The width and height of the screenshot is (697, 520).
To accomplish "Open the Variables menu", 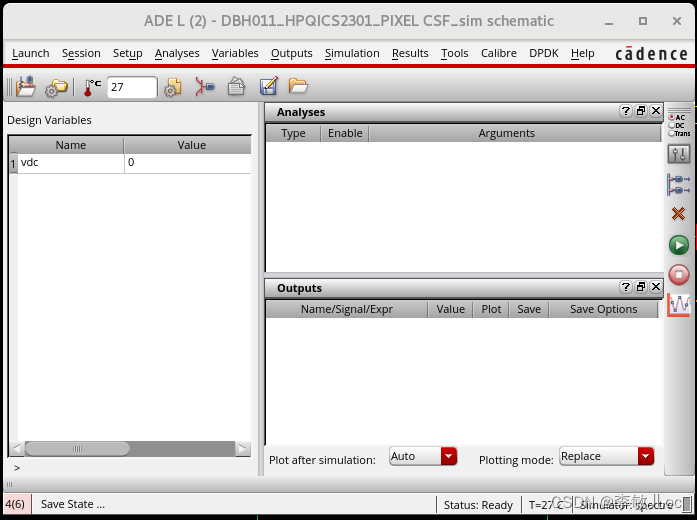I will [235, 53].
